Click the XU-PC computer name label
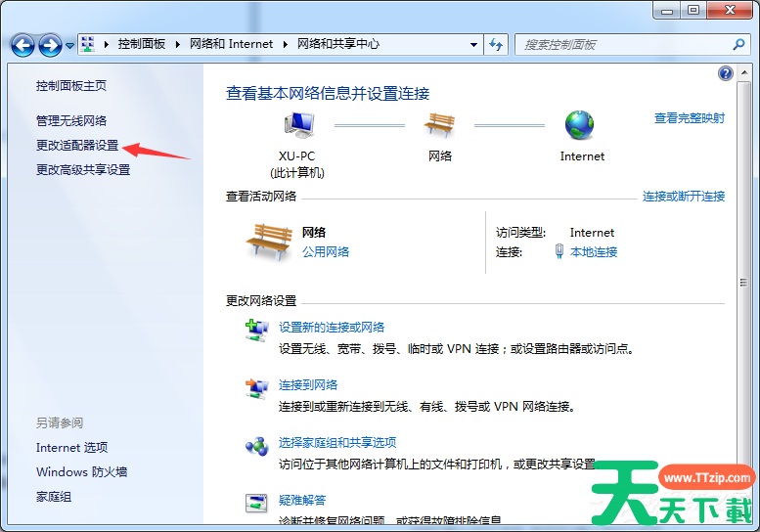Screen dimensions: 760x532 click(x=296, y=156)
